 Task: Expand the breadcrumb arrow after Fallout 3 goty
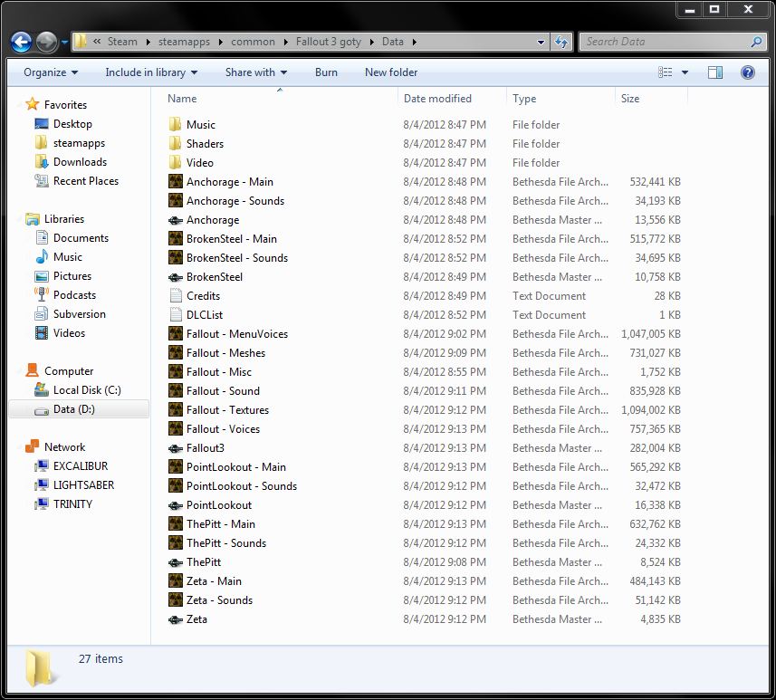371,42
